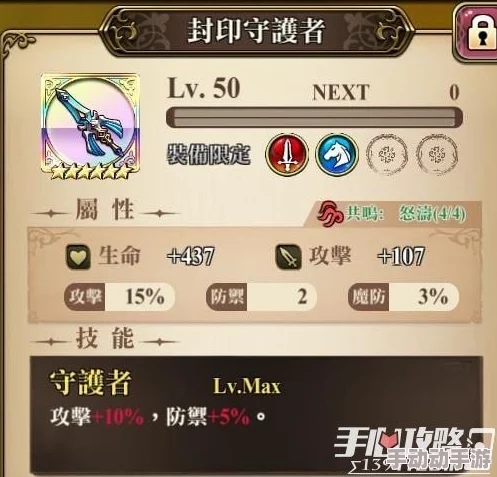Select the 魔防 3% bonus pill
The height and width of the screenshot is (477, 497).
[x=403, y=297]
